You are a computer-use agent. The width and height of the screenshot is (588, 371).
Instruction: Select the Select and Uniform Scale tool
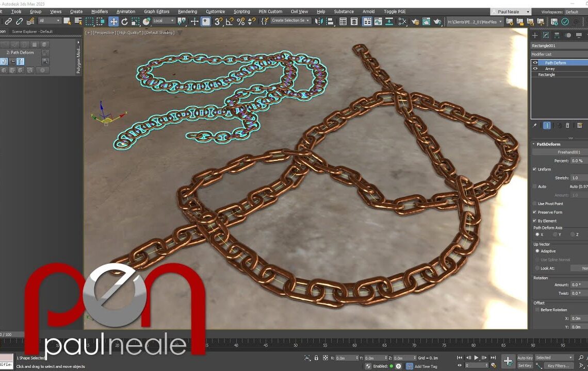tap(135, 22)
